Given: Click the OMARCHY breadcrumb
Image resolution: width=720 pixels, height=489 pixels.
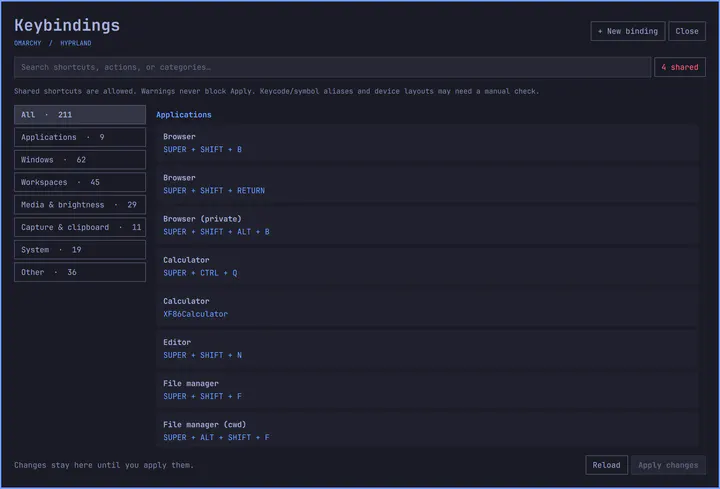Looking at the screenshot, I should (x=28, y=43).
